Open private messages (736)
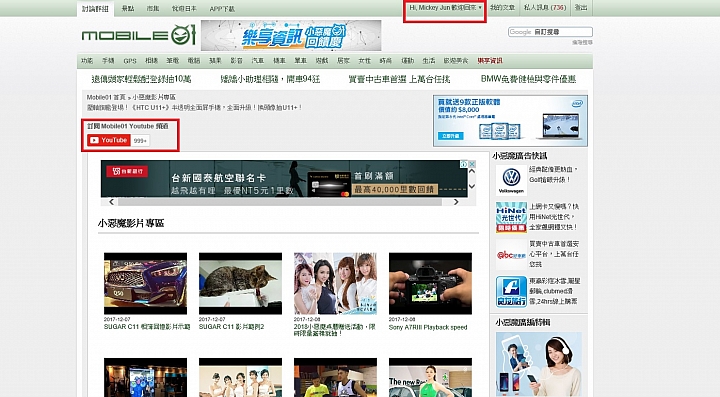 coord(545,8)
